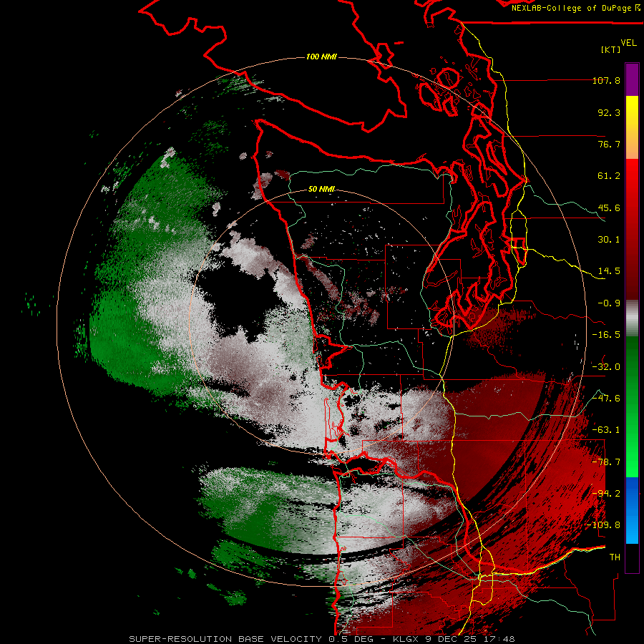Click the 50 NMI range ring label
Image resolution: width=644 pixels, height=644 pixels.
[321, 189]
